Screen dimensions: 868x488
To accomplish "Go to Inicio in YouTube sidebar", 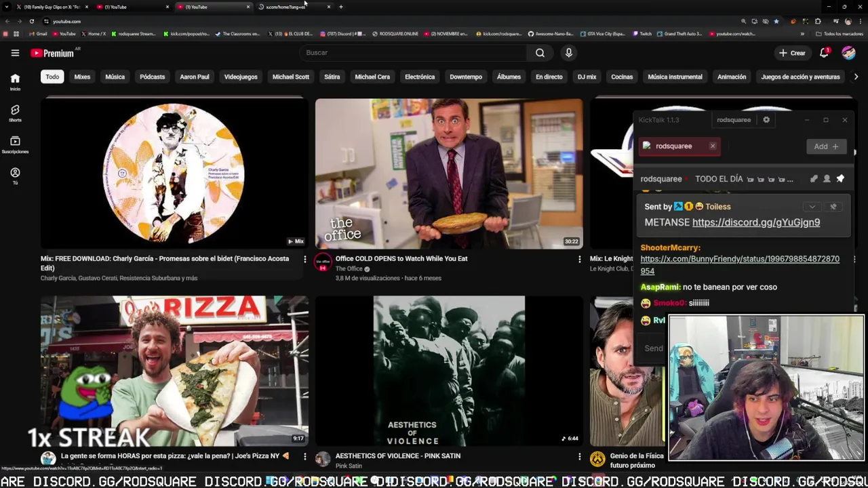I will [15, 82].
